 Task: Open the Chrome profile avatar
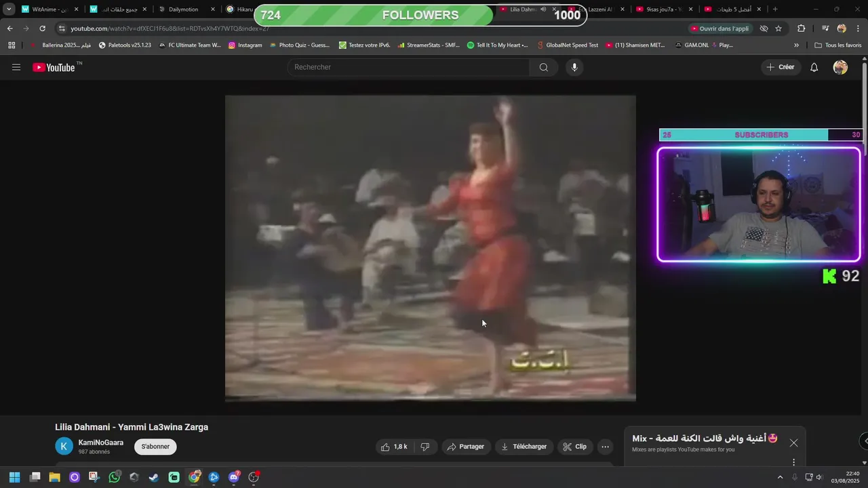click(x=842, y=28)
